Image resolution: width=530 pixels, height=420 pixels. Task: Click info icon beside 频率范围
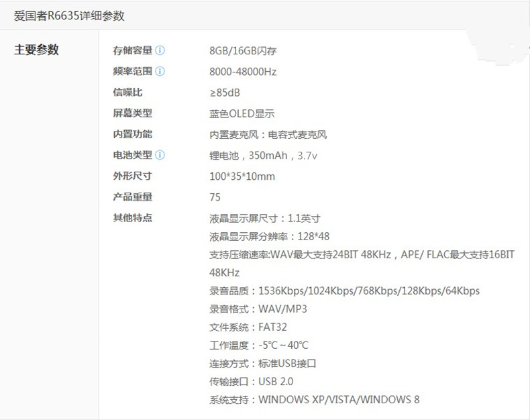click(x=160, y=71)
